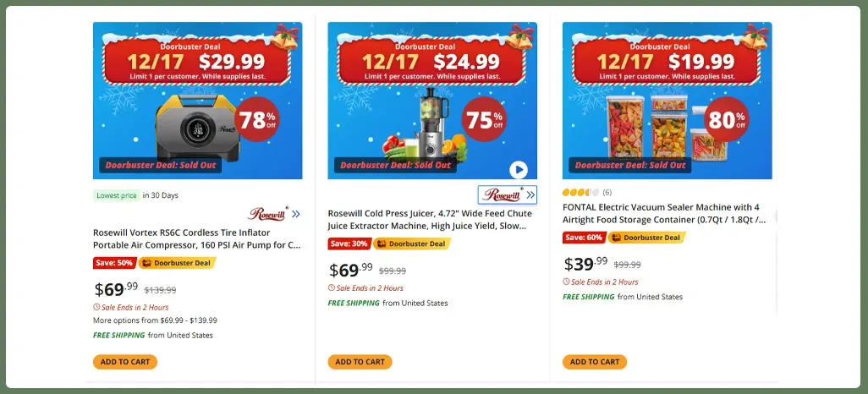Play the cold press juicer video
The width and height of the screenshot is (868, 394).
pyautogui.click(x=519, y=169)
